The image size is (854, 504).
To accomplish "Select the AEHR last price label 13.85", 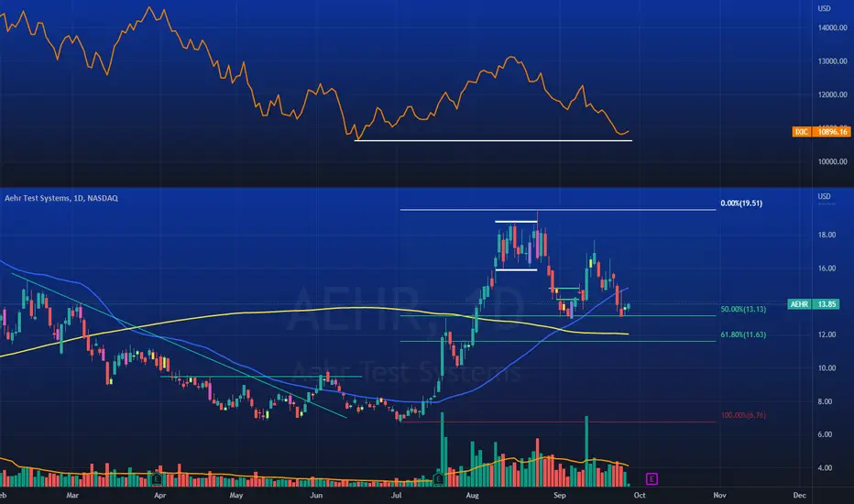I will (x=827, y=304).
